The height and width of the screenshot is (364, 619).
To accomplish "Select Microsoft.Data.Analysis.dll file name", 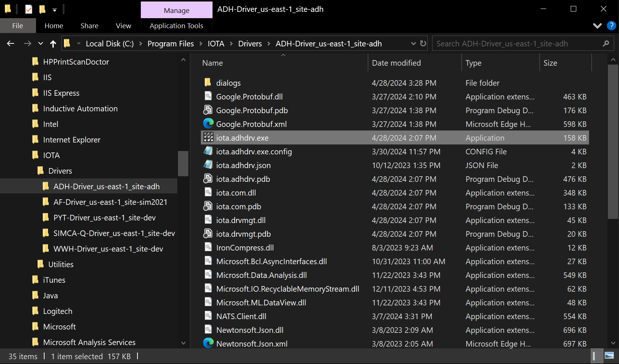I will click(x=262, y=275).
